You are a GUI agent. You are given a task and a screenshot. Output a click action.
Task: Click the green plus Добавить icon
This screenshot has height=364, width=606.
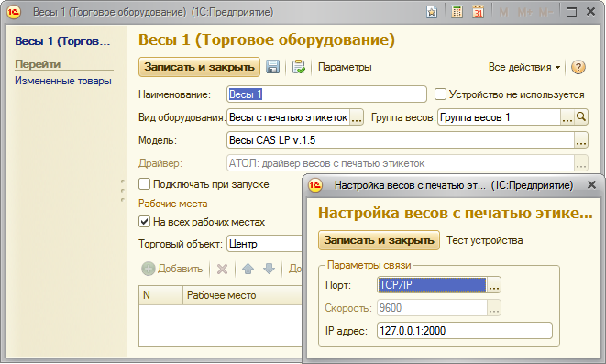148,269
